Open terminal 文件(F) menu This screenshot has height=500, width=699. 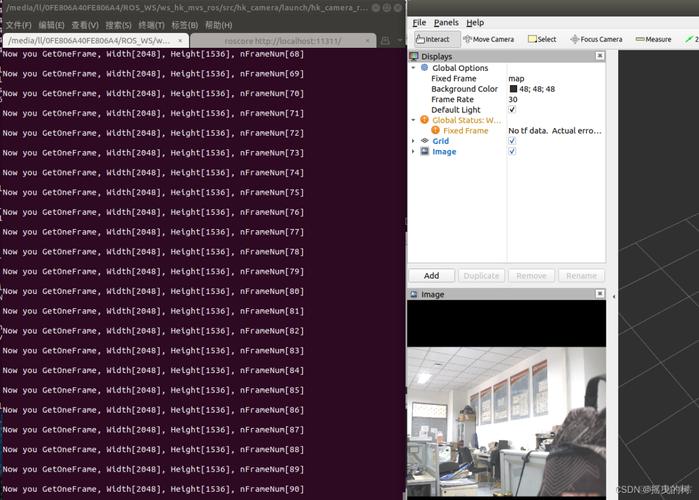tap(19, 25)
